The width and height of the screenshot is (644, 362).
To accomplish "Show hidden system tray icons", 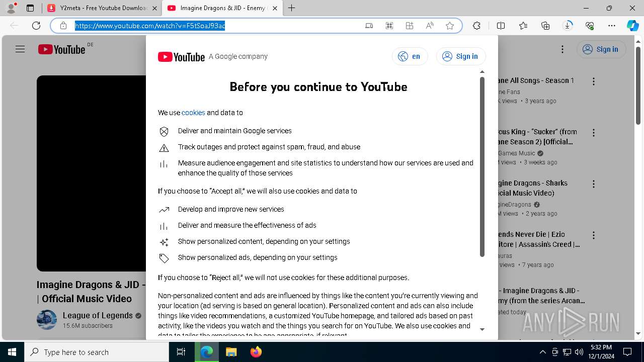I will [x=542, y=352].
